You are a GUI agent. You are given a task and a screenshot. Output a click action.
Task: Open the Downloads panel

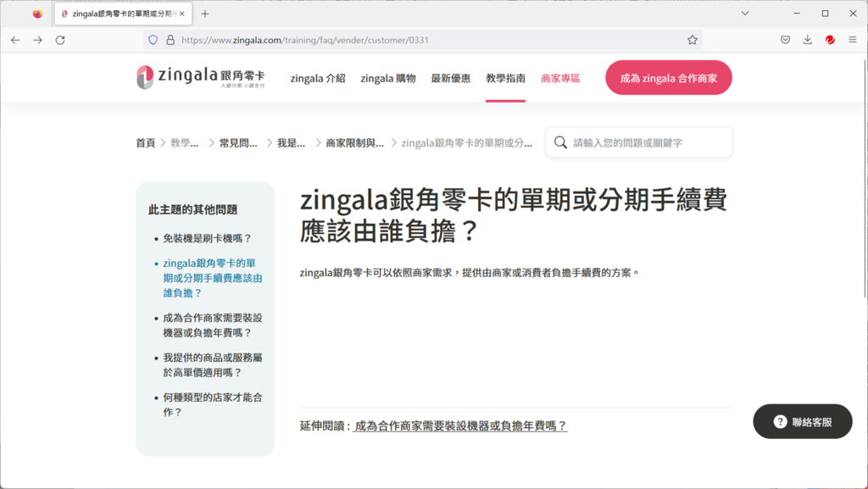click(808, 40)
